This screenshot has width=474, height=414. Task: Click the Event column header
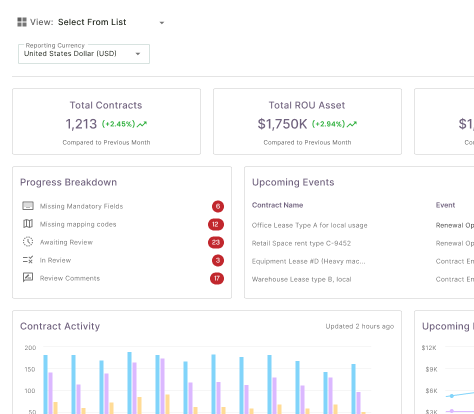tap(445, 205)
